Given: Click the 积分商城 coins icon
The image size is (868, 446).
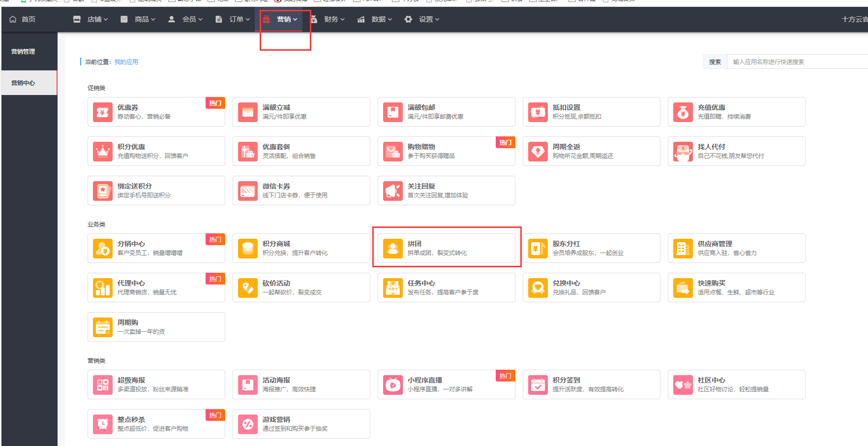Looking at the screenshot, I should 248,249.
